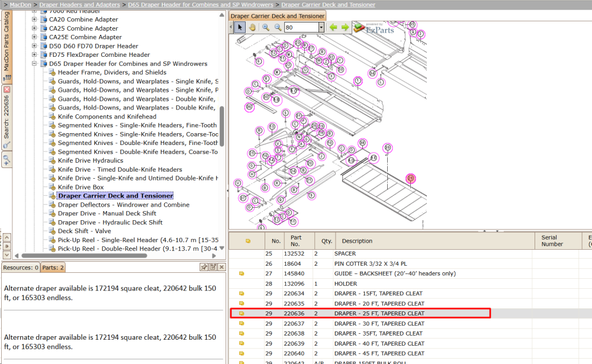The width and height of the screenshot is (592, 364).
Task: Click the EzParts logo
Action: [374, 28]
